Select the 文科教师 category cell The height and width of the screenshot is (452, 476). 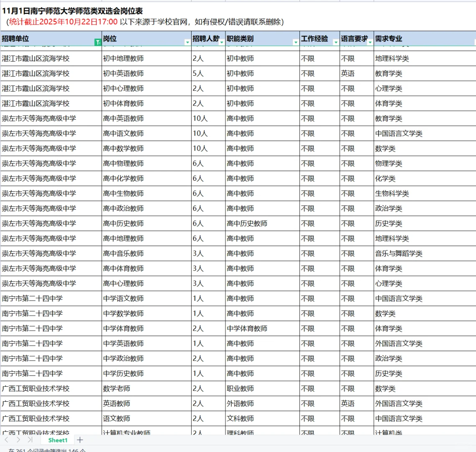coord(262,418)
